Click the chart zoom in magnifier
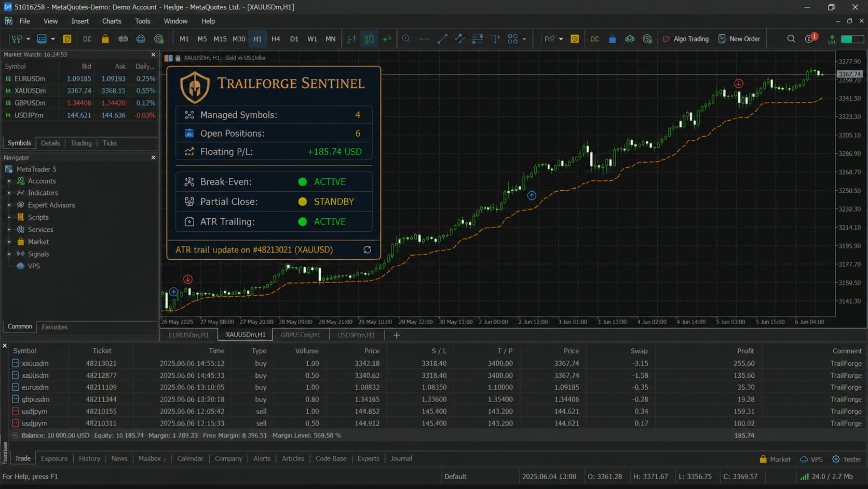Screen dimensions: 868x489 [x=406, y=39]
